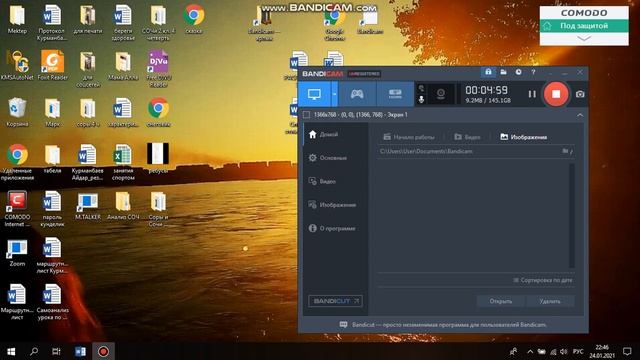Toggle the webcam overlay in Bandicam
The width and height of the screenshot is (640, 360).
[441, 94]
